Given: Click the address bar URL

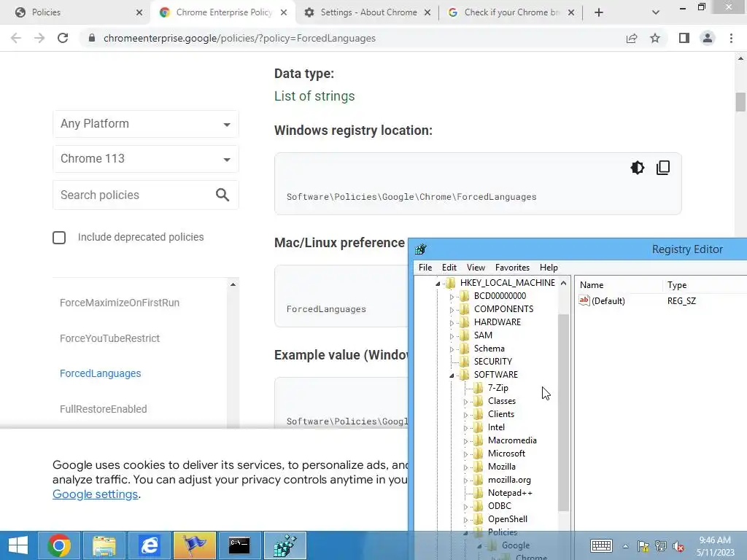Looking at the screenshot, I should (239, 38).
